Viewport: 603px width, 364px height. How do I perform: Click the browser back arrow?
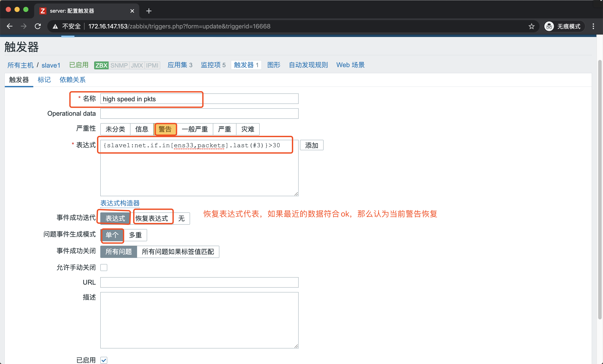[10, 26]
